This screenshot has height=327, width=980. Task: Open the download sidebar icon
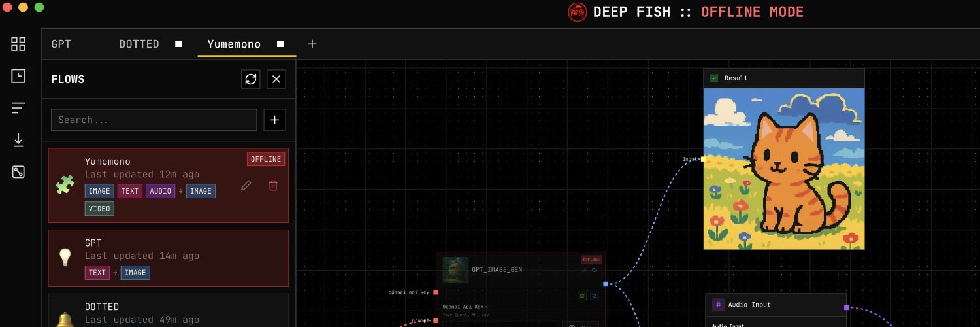(18, 140)
